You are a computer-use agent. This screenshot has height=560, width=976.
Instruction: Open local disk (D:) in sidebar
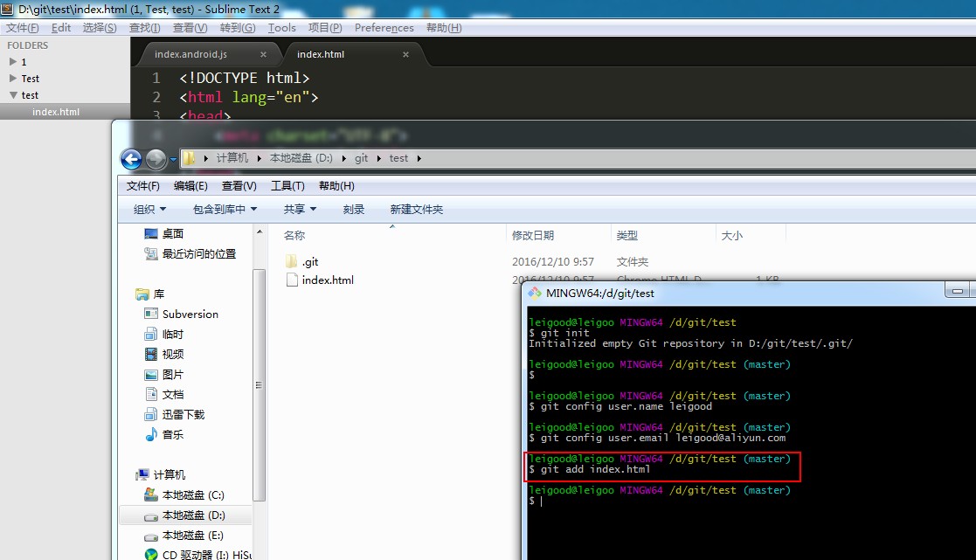click(184, 515)
